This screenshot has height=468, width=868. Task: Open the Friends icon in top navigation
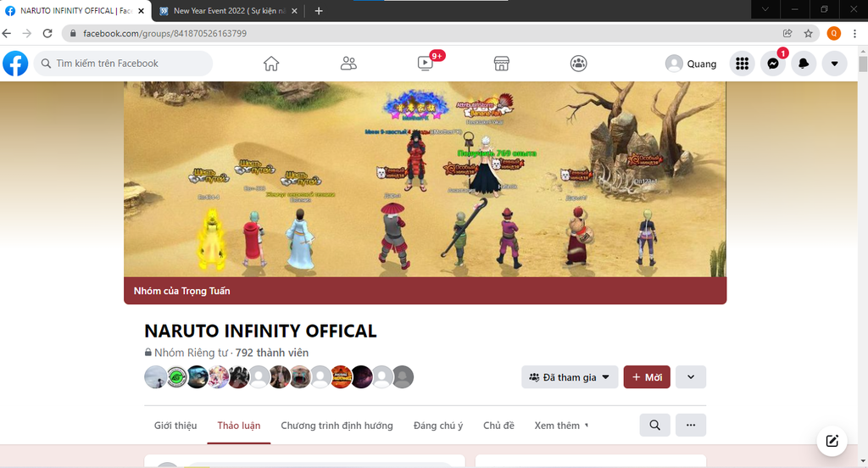click(348, 64)
